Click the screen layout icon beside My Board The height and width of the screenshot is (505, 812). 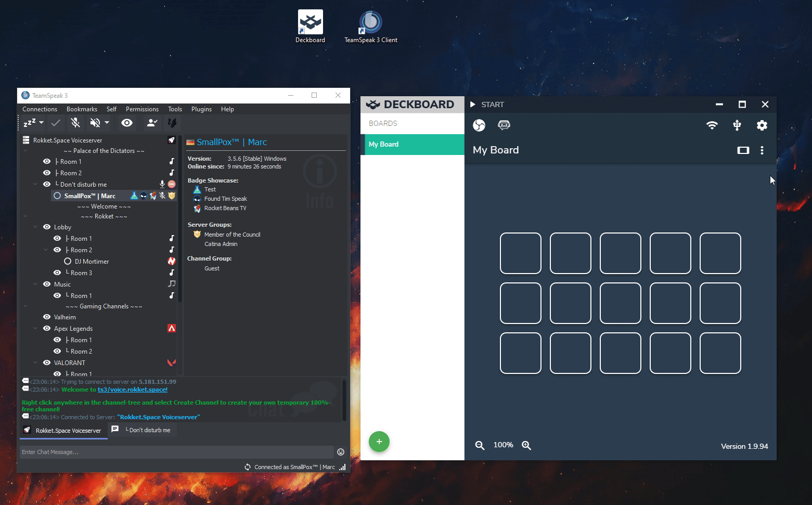coord(743,150)
